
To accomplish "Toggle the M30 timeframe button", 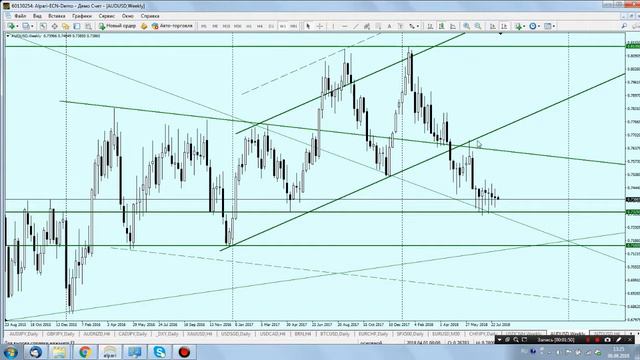I will point(238,26).
